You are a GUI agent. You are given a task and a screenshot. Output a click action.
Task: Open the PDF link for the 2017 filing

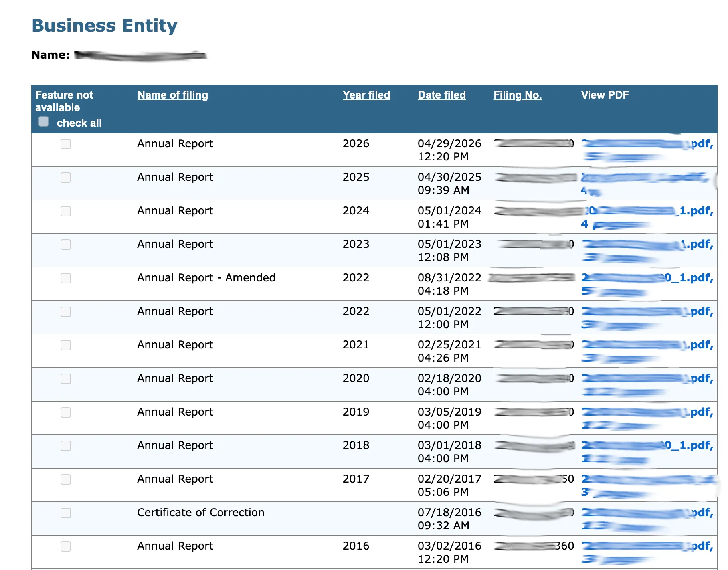point(647,485)
